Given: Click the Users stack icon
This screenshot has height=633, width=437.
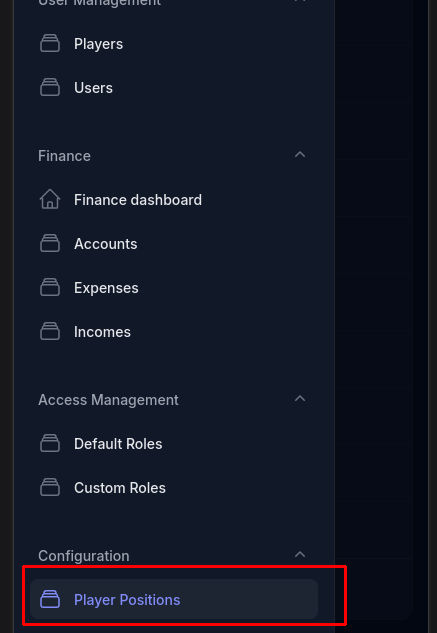Looking at the screenshot, I should 50,88.
